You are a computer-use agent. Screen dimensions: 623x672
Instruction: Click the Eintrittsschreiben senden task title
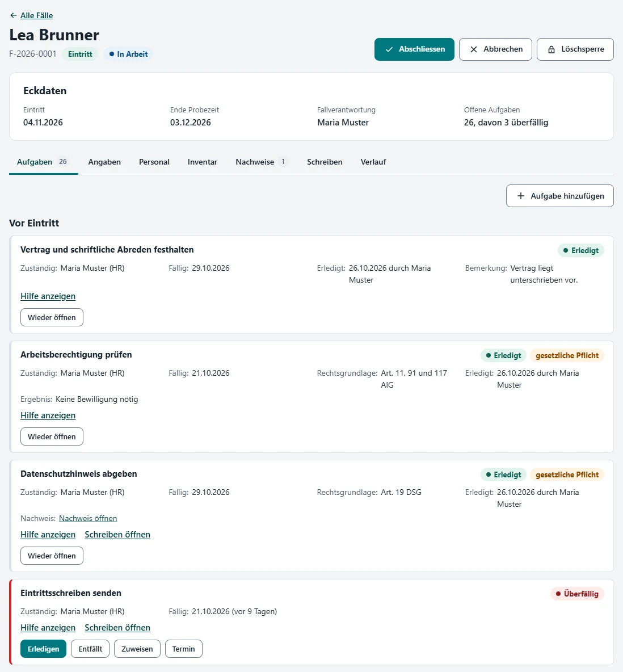pyautogui.click(x=71, y=593)
